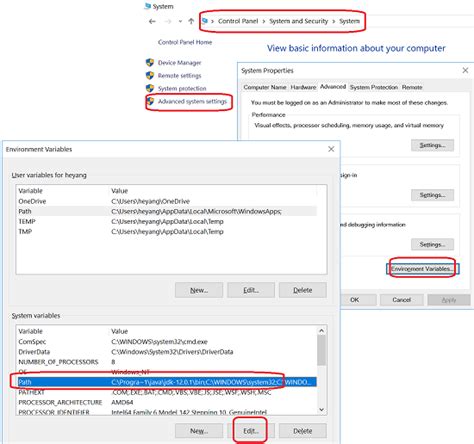The height and width of the screenshot is (444, 474).
Task: Click the up arrow navigation button
Action: coord(191,21)
